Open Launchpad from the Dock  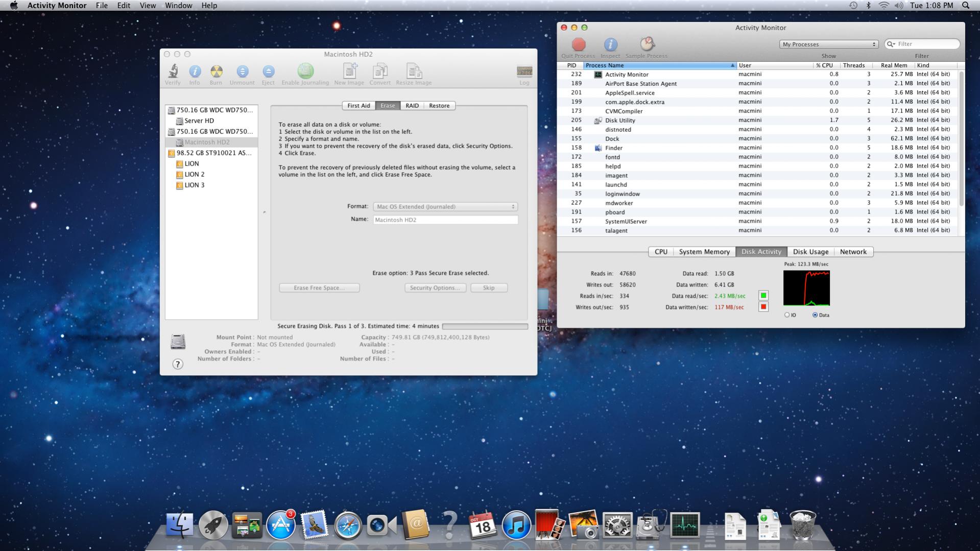(213, 525)
